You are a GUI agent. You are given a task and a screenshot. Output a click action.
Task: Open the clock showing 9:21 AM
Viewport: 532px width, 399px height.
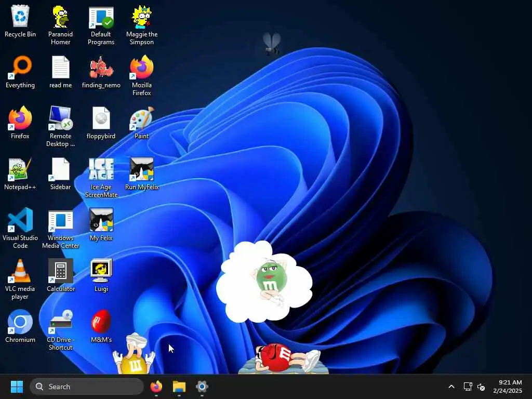coord(508,387)
